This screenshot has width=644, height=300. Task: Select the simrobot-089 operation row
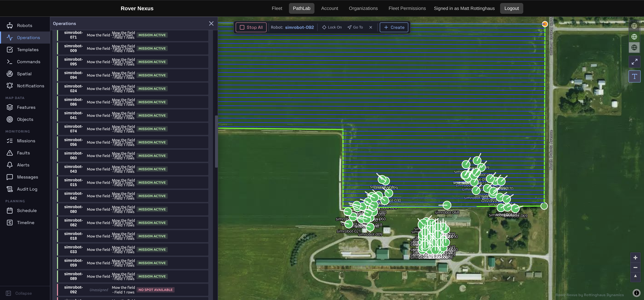(x=133, y=276)
